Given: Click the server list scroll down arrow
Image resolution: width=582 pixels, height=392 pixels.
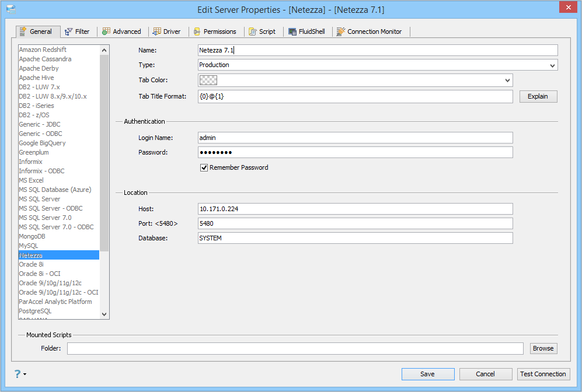Looking at the screenshot, I should click(x=104, y=314).
